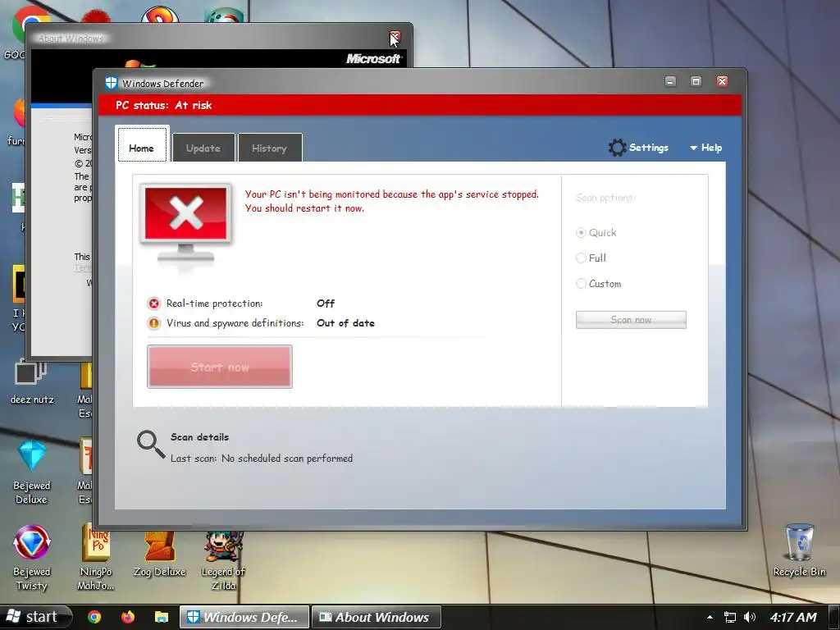Close the Windows Defender window

(722, 81)
